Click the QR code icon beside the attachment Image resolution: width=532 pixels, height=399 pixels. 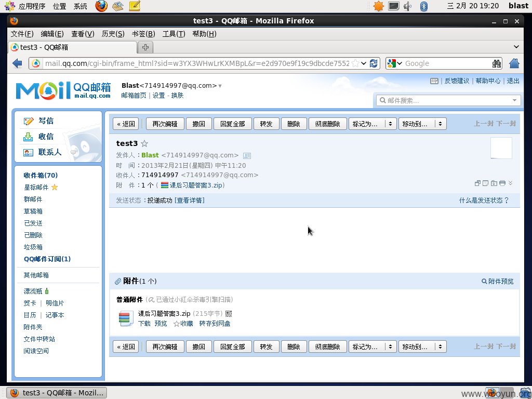pyautogui.click(x=229, y=314)
